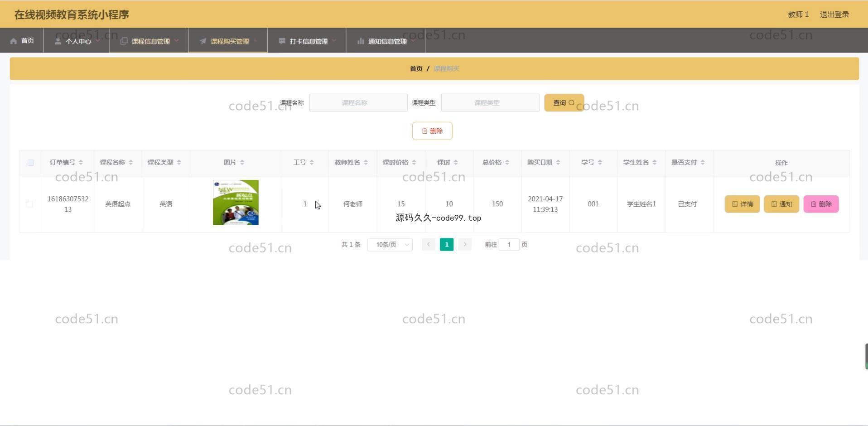Click the pink 删除 button in the row
The width and height of the screenshot is (868, 426).
[821, 204]
